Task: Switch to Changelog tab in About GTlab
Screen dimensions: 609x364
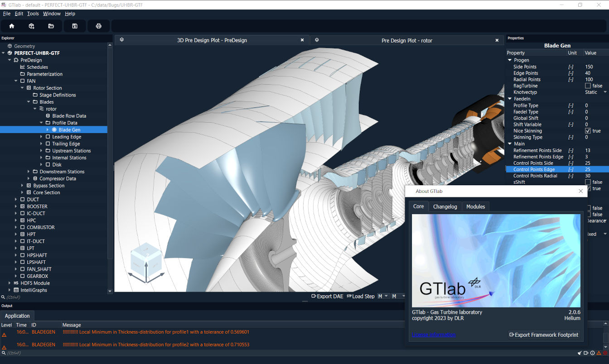Action: click(445, 206)
